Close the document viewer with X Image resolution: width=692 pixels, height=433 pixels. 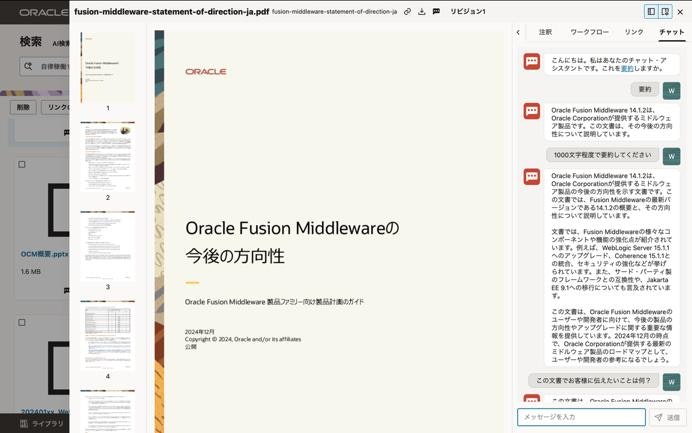point(681,12)
